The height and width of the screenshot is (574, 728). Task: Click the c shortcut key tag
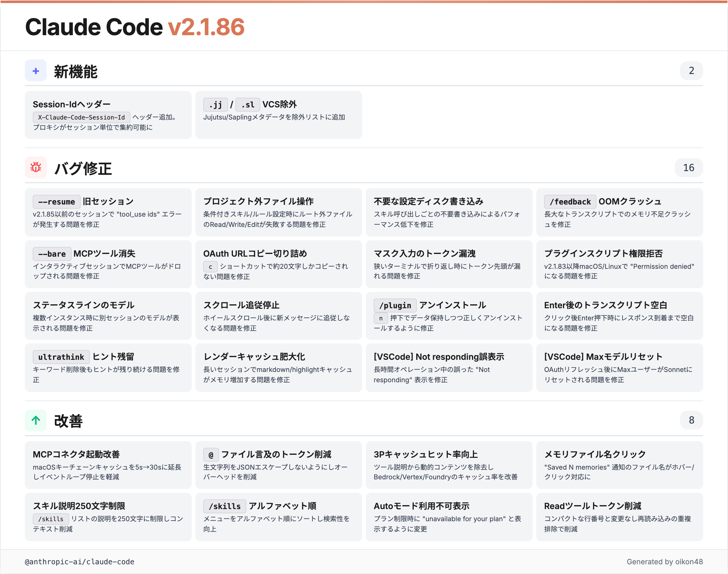[x=210, y=266]
